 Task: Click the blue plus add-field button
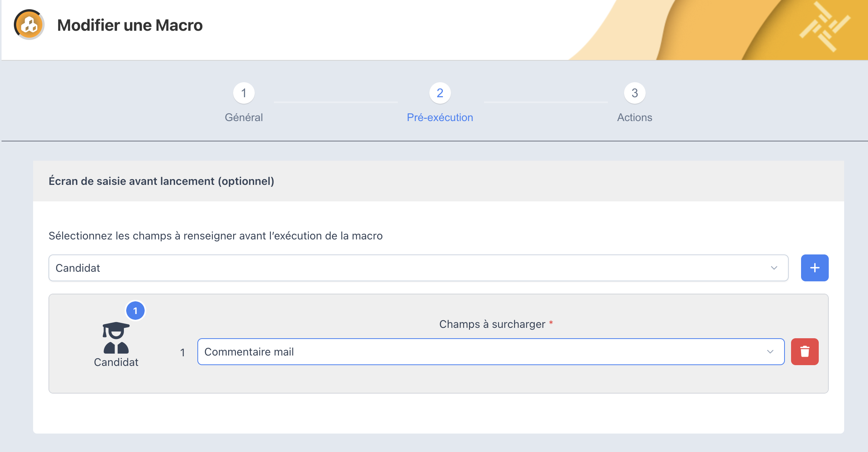[x=815, y=268]
